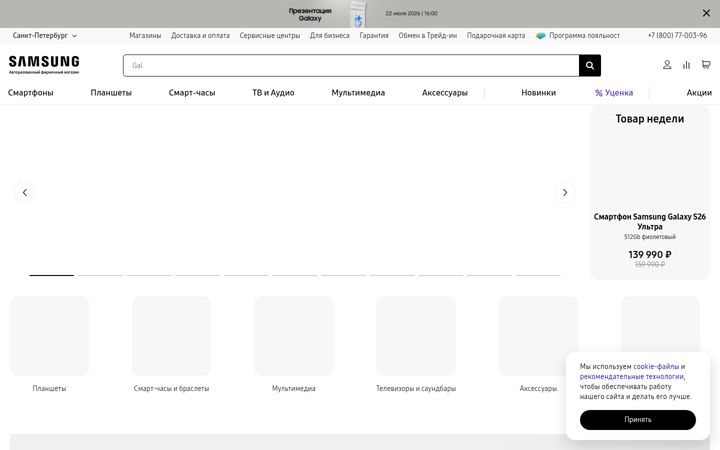Open the Новинки section

click(x=539, y=93)
